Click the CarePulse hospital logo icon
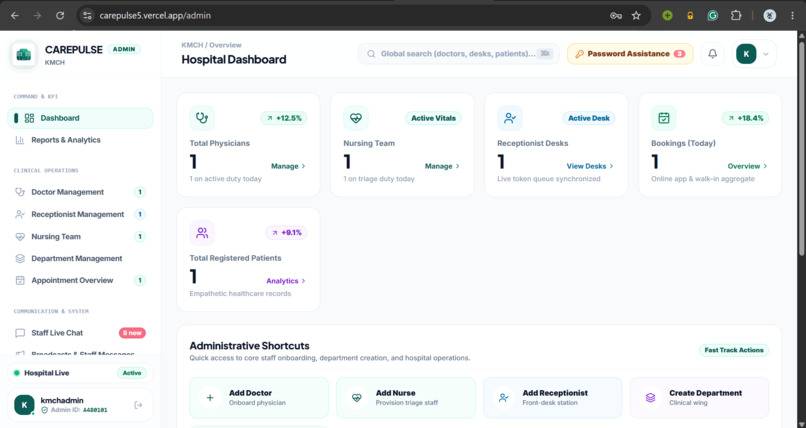The width and height of the screenshot is (806, 428). tap(24, 54)
